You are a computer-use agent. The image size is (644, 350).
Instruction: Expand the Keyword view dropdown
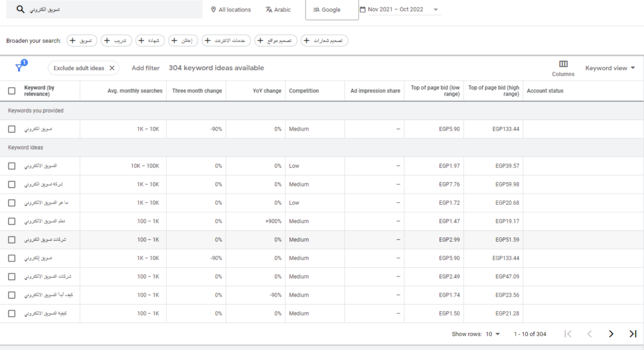pos(610,68)
